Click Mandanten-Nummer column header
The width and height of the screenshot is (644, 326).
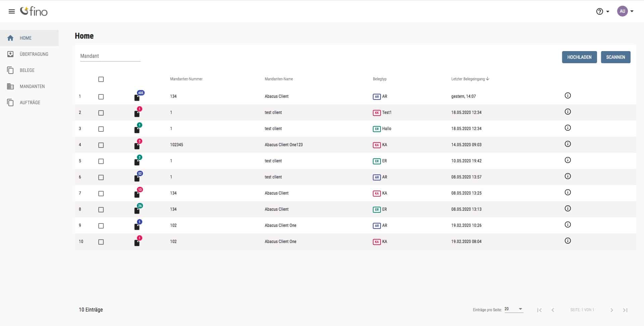tap(186, 79)
